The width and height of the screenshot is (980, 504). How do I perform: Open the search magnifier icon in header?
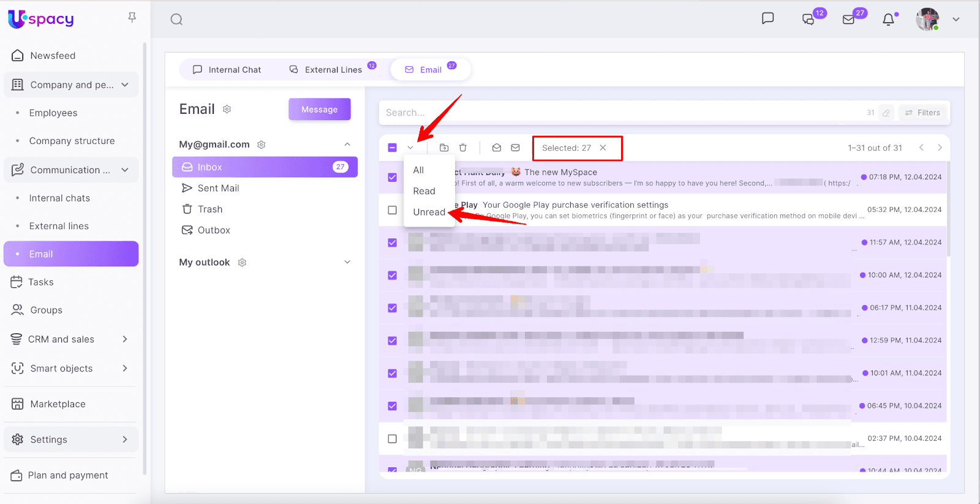coord(176,20)
